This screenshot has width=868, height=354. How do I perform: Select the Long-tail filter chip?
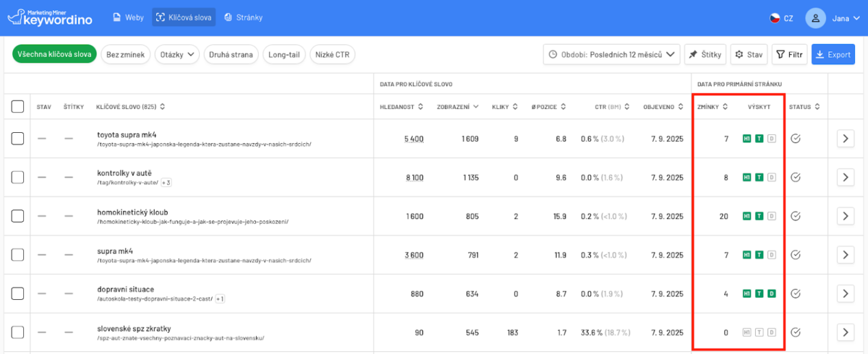coord(284,54)
